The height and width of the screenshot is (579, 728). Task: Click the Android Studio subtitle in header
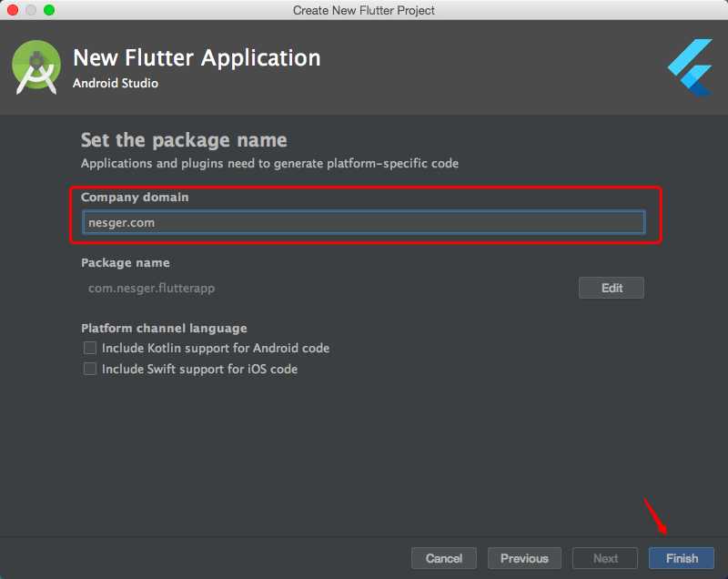click(x=116, y=84)
